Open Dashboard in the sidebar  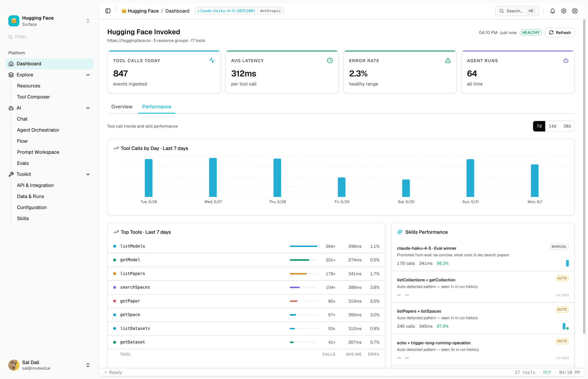coord(49,64)
